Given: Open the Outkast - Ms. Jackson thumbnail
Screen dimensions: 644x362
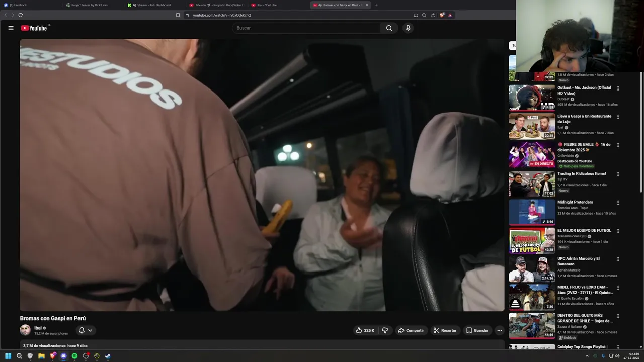Looking at the screenshot, I should click(532, 98).
